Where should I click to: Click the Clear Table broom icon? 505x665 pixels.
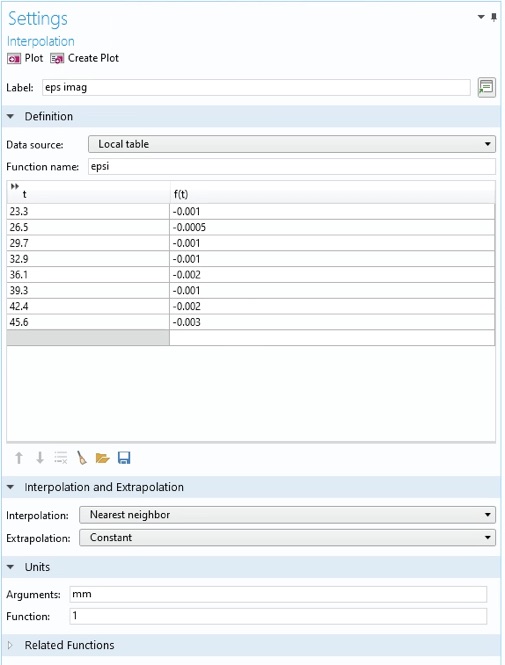81,458
